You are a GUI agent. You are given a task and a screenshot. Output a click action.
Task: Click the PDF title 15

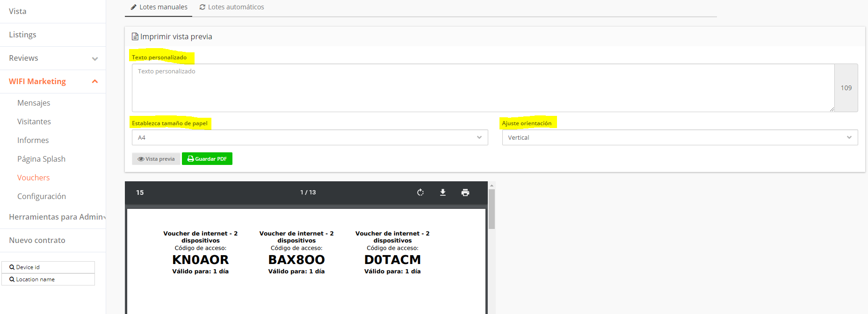coord(140,193)
